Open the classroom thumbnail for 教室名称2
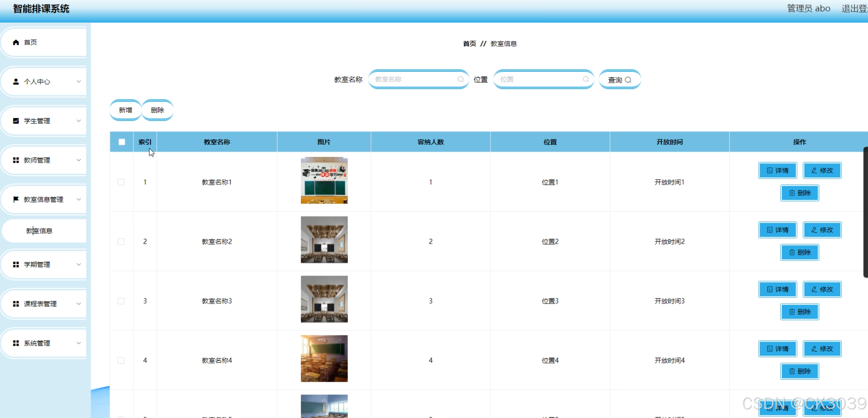This screenshot has height=418, width=868. coord(324,240)
